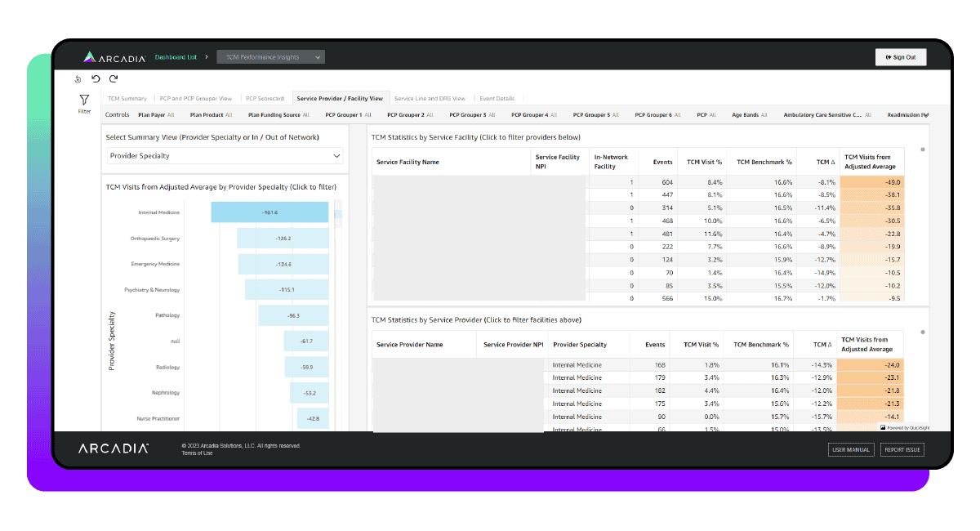Click Events header in Service Facility table
The width and height of the screenshot is (980, 531).
[662, 162]
